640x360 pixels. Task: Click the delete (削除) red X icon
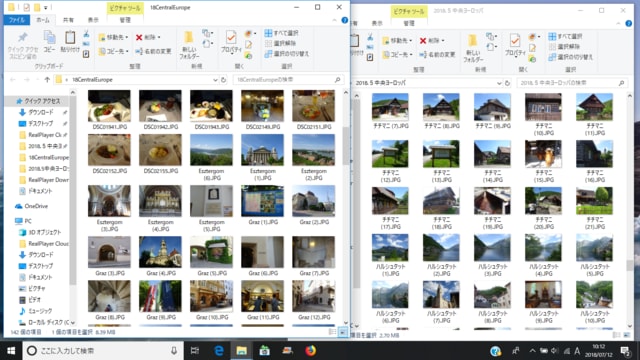(x=139, y=37)
